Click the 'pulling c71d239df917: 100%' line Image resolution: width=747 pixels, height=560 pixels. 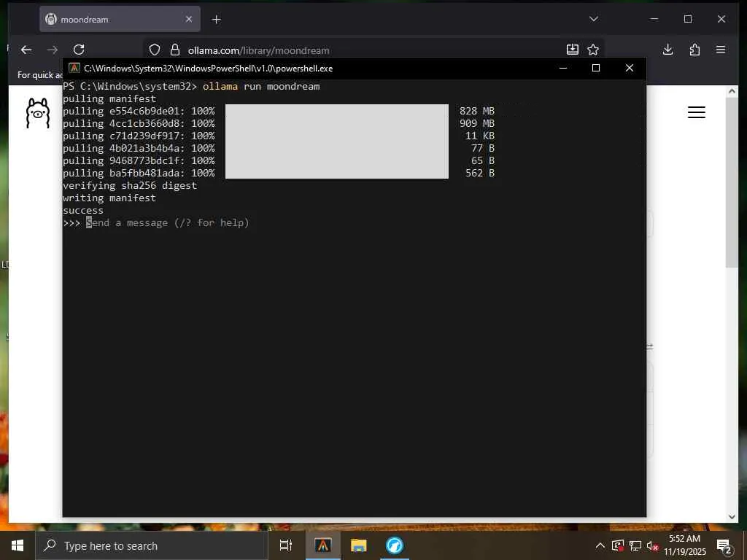click(139, 136)
